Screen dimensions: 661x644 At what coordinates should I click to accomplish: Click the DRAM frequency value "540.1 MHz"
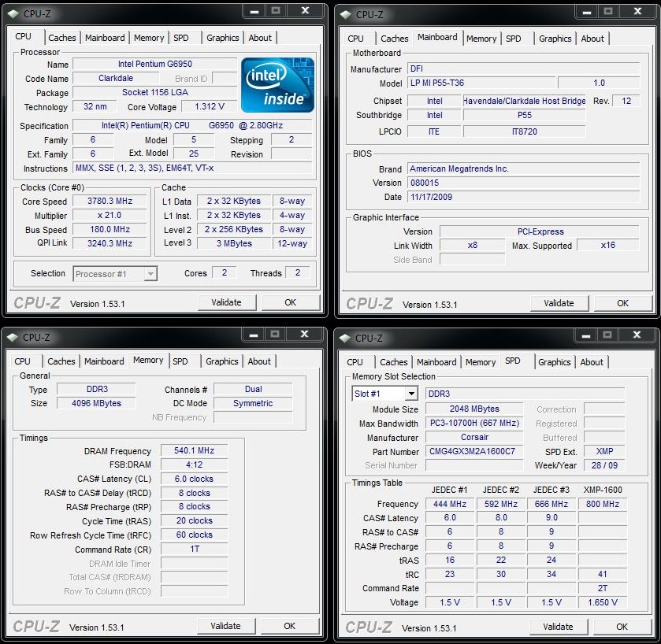195,450
